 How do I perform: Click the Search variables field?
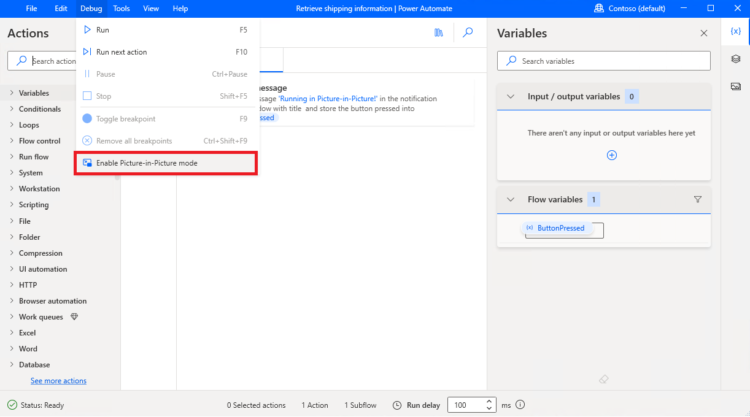tap(604, 61)
